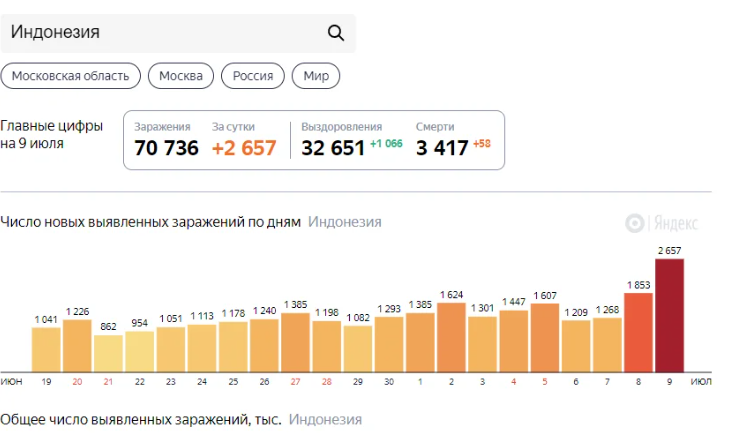Click the bar labeled 1 301

point(482,344)
